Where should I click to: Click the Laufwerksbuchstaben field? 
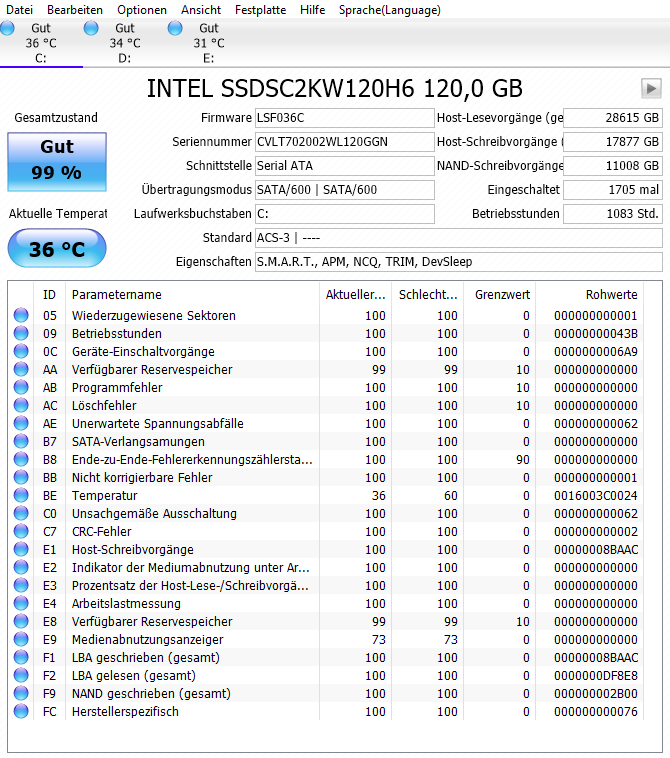point(345,214)
